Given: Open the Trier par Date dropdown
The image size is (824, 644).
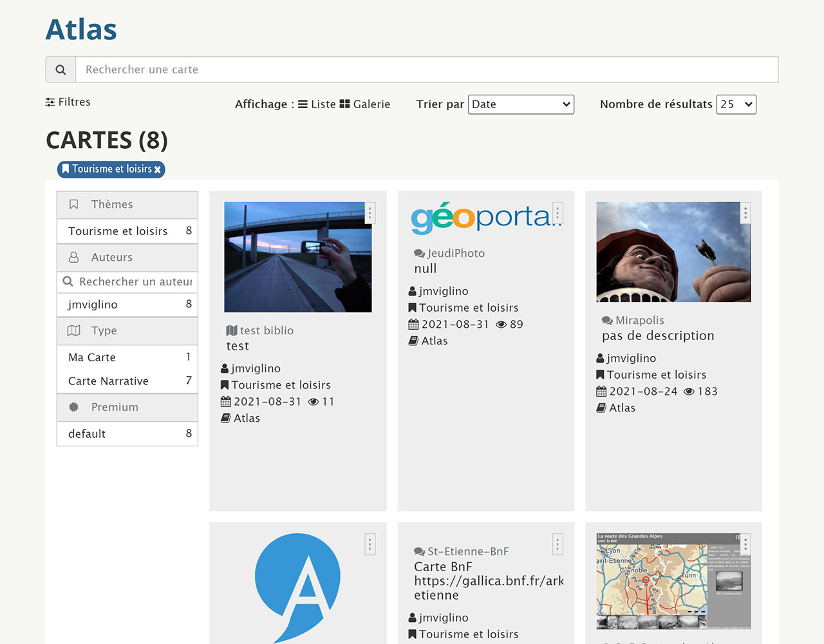Looking at the screenshot, I should 521,104.
